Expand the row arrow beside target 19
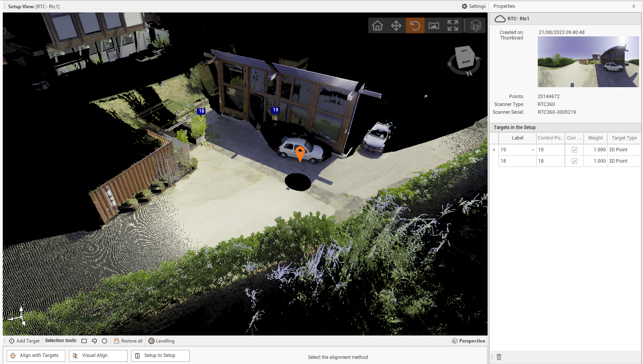 (x=494, y=150)
